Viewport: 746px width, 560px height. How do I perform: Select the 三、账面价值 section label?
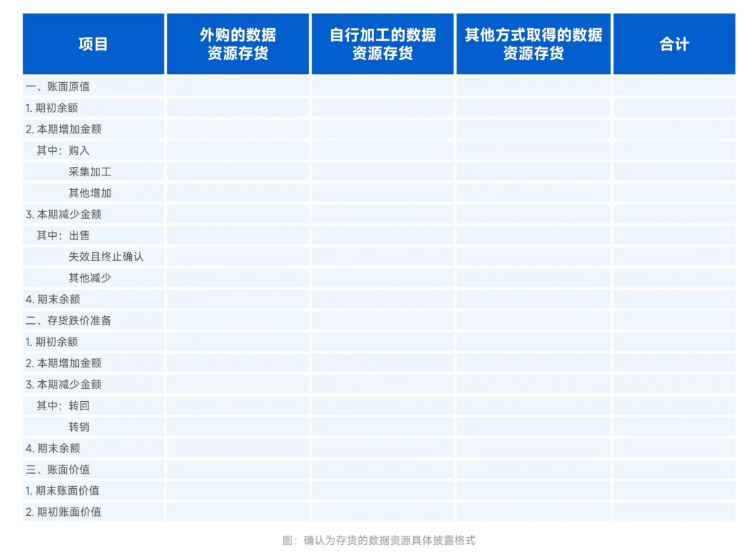[58, 470]
